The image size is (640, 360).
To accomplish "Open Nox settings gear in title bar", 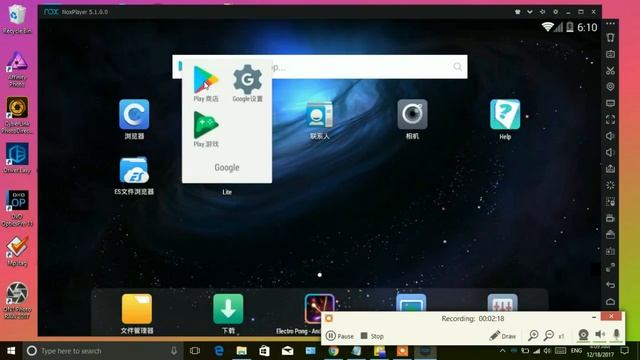I will 555,12.
